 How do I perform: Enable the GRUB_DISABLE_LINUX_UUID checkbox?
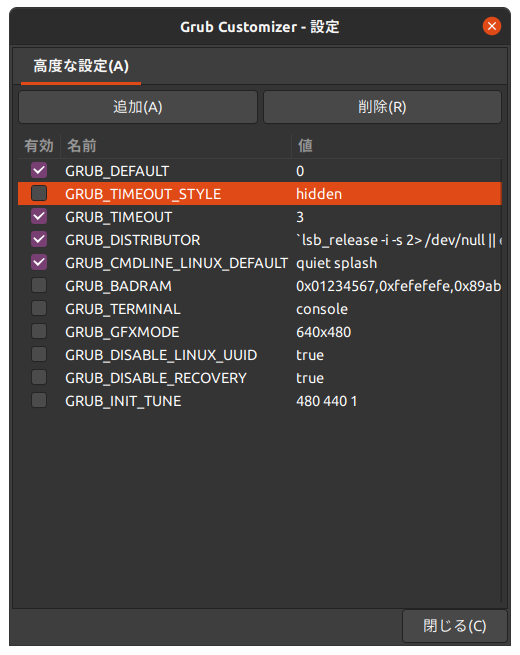(x=39, y=354)
